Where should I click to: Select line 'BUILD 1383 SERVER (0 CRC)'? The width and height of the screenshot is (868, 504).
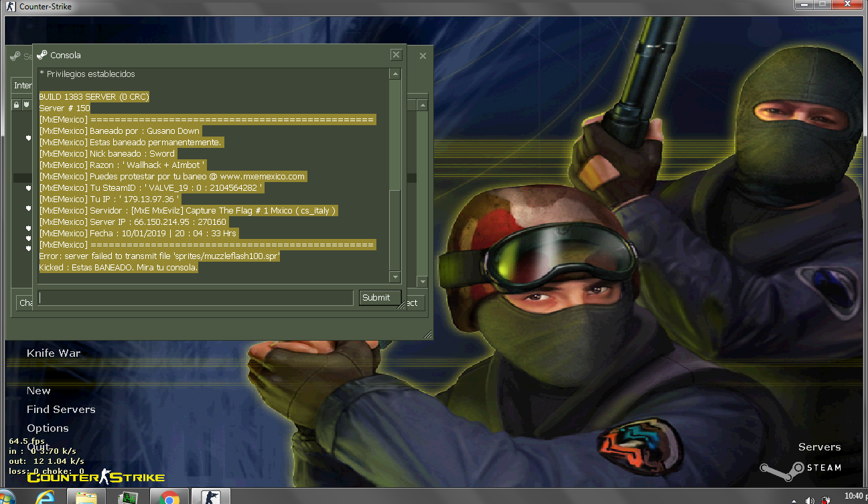94,97
